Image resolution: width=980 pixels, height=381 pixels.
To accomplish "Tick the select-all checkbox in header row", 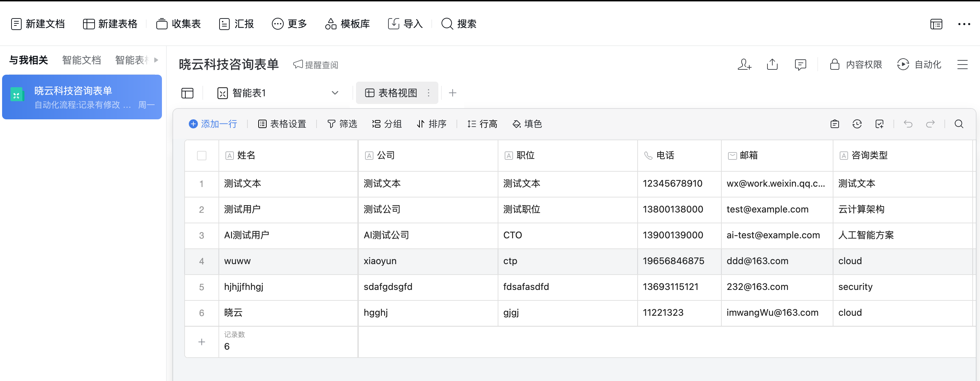I will point(202,156).
